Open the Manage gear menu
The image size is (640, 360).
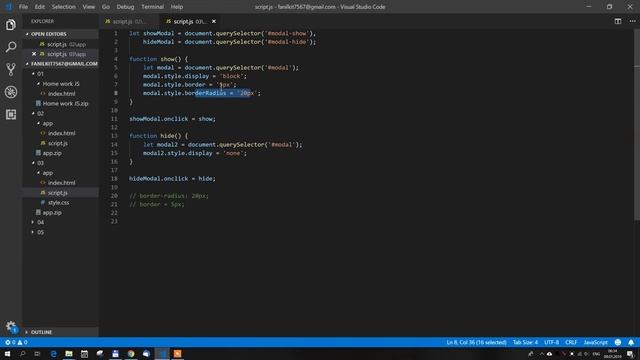pyautogui.click(x=11, y=326)
